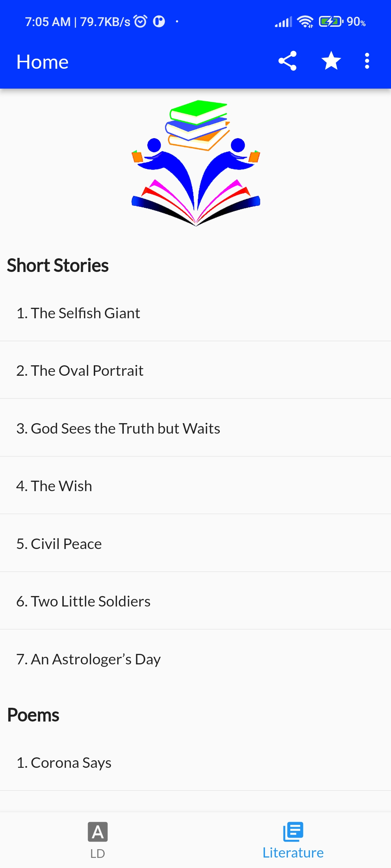Tap the share icon in toolbar

(287, 61)
